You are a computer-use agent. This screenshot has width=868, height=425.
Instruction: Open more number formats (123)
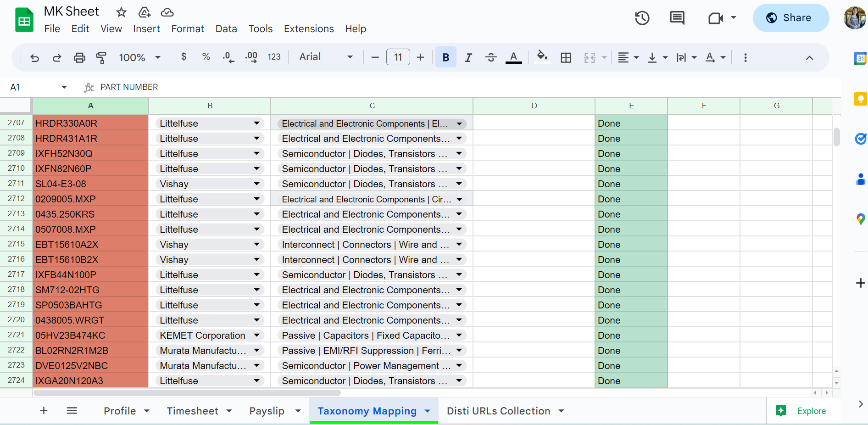pyautogui.click(x=274, y=57)
